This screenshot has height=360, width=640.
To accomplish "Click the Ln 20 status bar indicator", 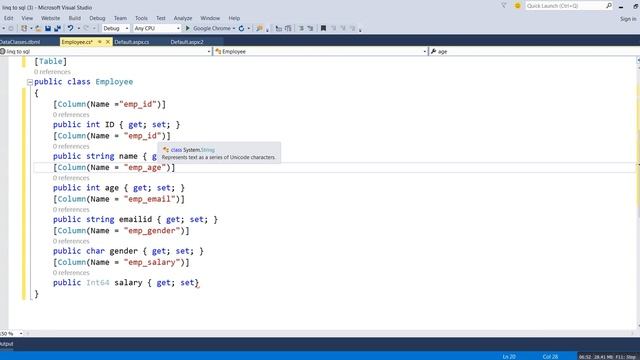I will tap(509, 357).
